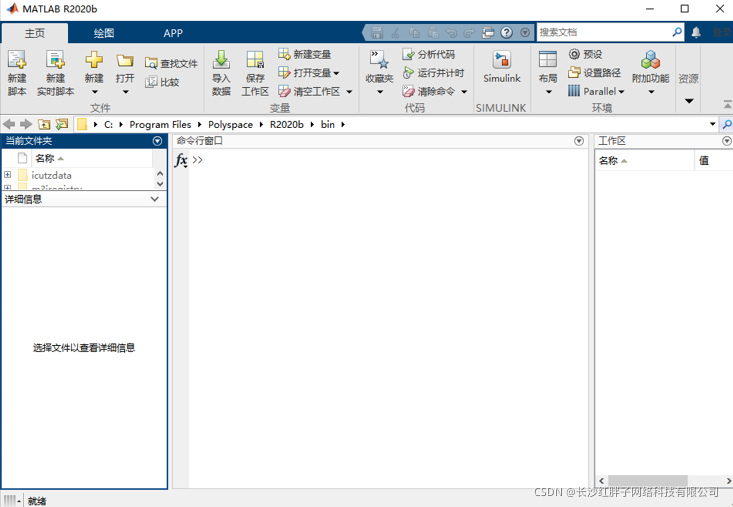Switch to the Plots (绘图) tab
This screenshot has width=733, height=507.
(104, 33)
